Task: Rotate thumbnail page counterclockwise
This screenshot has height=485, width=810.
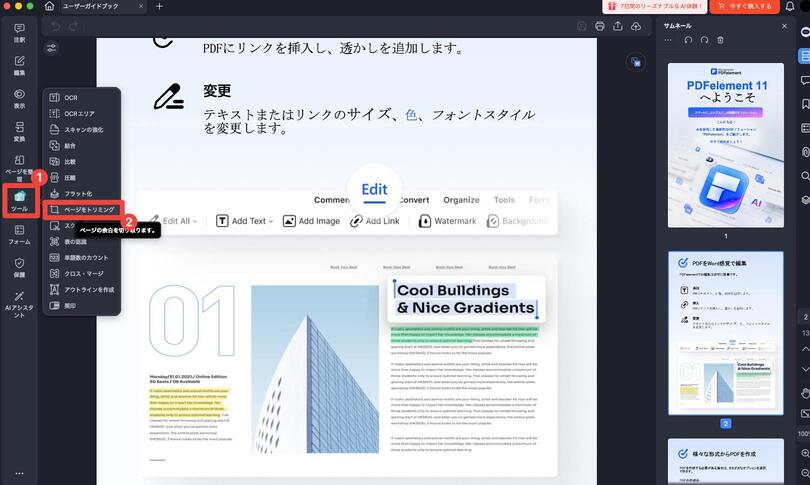Action: click(x=688, y=40)
